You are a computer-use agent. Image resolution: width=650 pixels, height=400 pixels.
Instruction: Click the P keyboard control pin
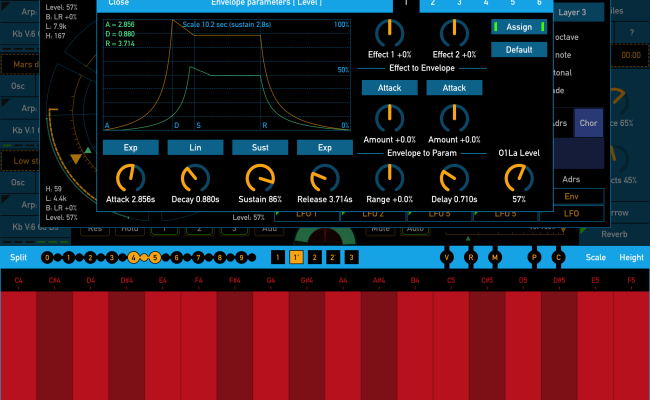coord(534,257)
